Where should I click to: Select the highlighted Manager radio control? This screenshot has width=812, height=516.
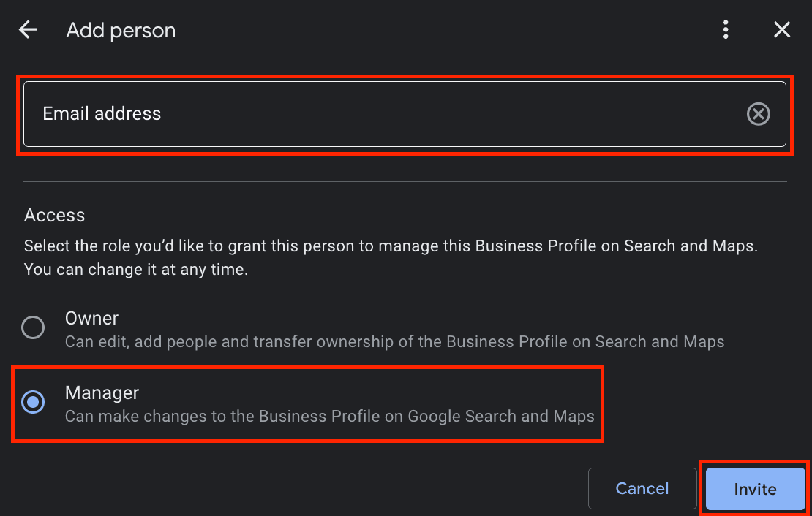pos(33,402)
